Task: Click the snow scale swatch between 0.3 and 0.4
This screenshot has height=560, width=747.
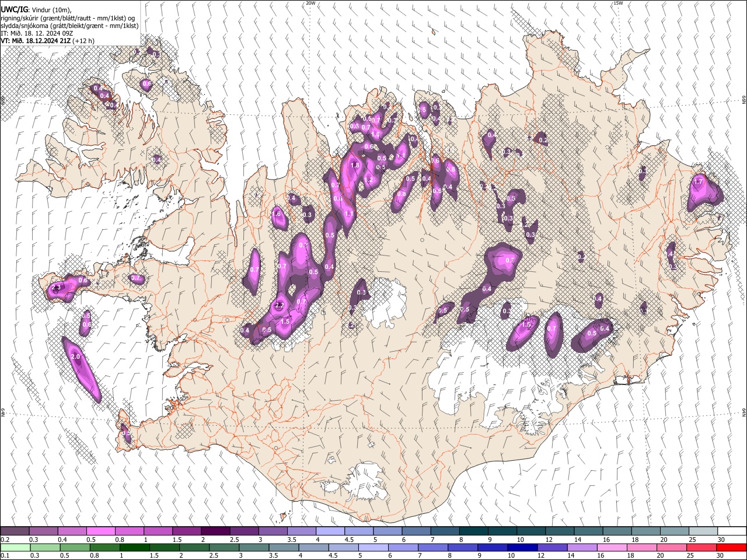Action: [x=44, y=531]
